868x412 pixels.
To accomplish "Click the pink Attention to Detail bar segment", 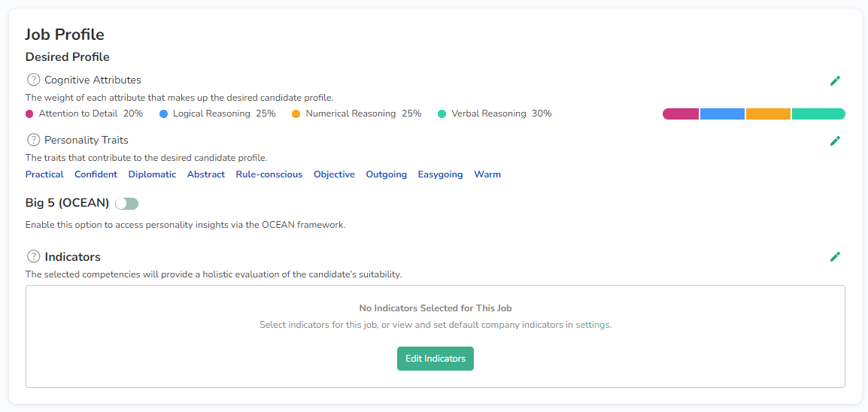I will click(x=681, y=114).
